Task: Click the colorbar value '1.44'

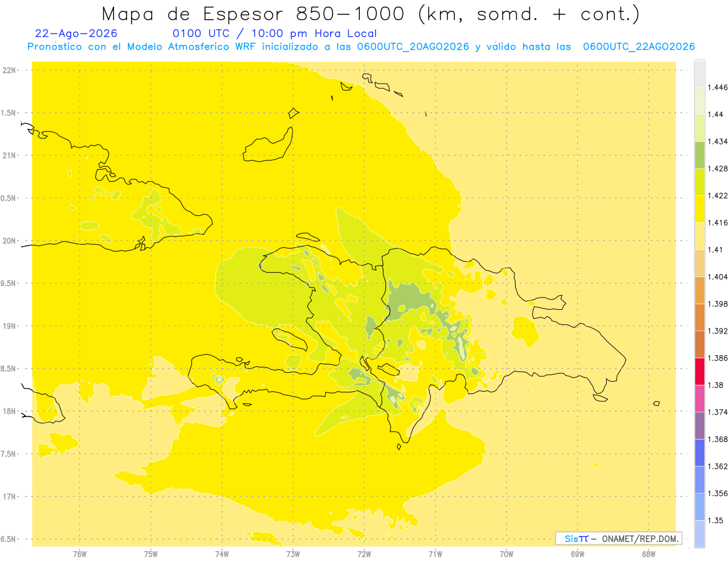Action: coord(716,114)
